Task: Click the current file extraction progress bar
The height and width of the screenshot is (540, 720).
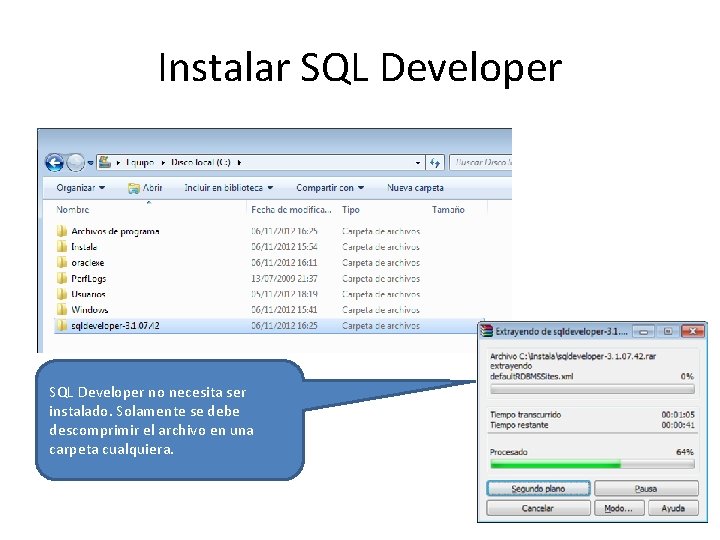Action: (x=592, y=390)
